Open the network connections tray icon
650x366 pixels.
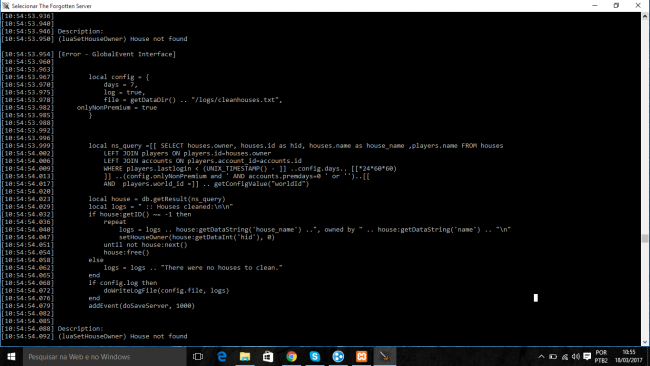[565, 356]
